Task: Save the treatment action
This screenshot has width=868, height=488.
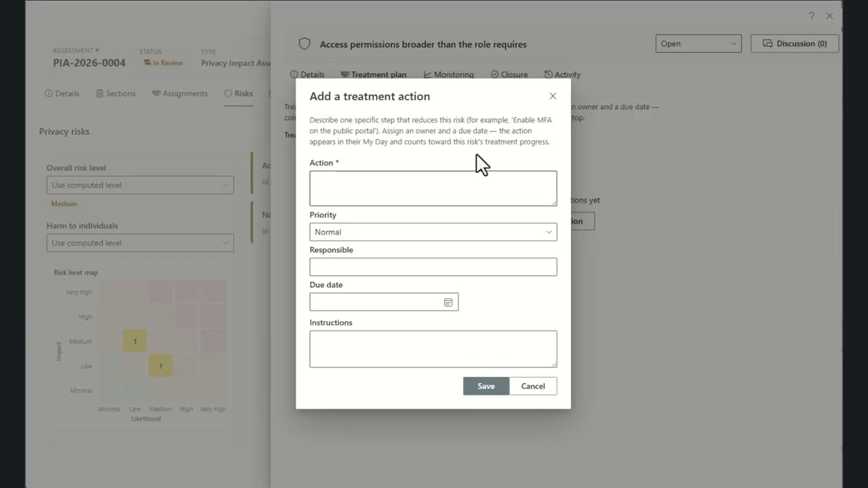Action: click(x=486, y=386)
